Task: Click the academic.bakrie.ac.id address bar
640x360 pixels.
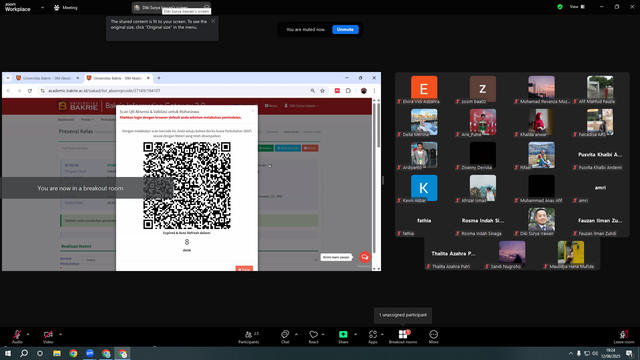Action: [176, 91]
